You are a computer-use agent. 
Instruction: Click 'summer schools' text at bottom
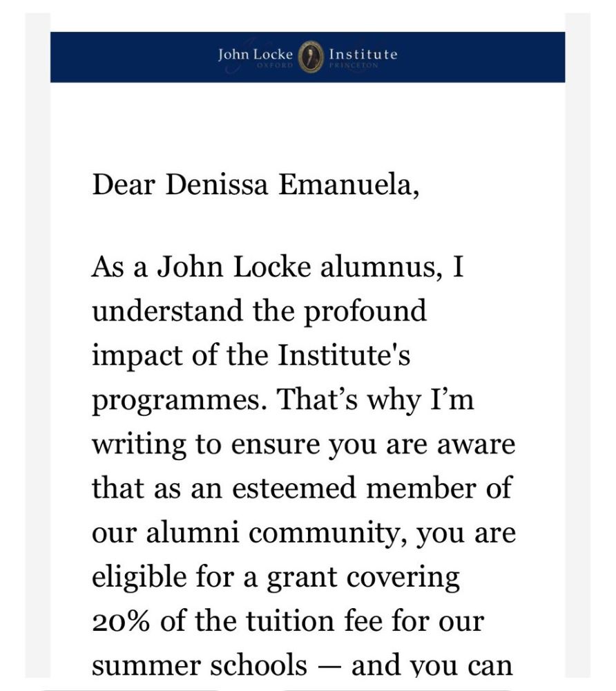click(200, 665)
